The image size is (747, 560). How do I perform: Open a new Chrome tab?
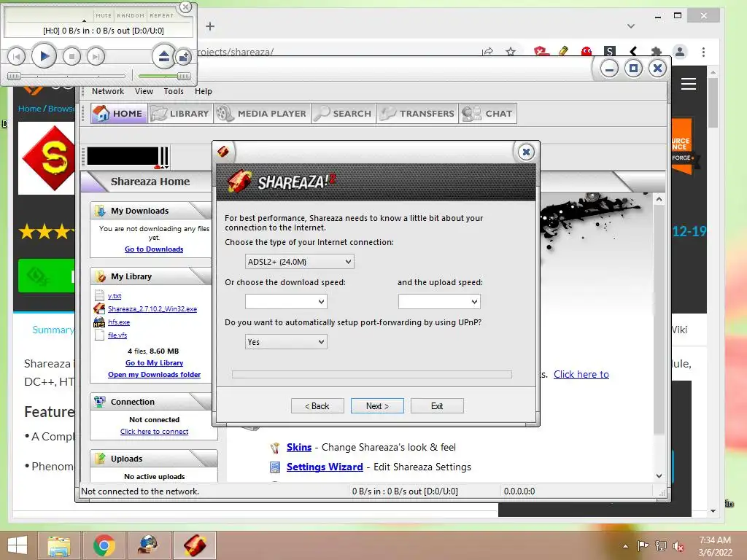click(210, 26)
